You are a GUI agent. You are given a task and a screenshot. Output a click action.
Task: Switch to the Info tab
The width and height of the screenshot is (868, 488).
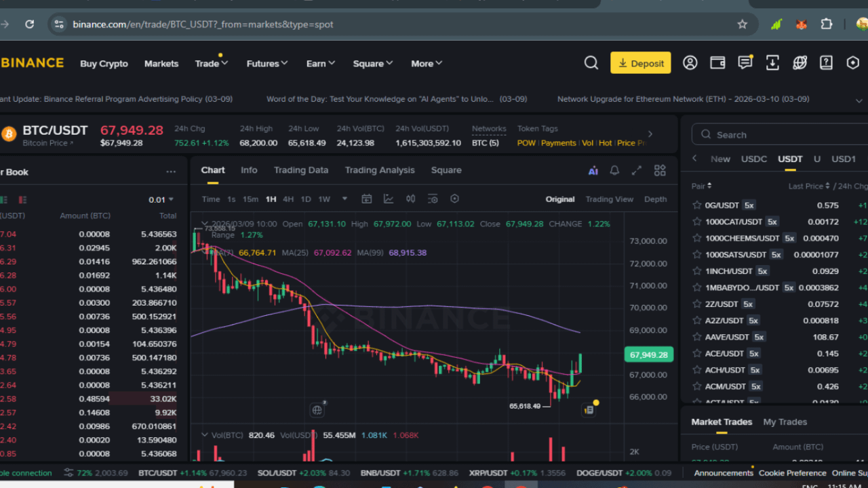(x=249, y=170)
